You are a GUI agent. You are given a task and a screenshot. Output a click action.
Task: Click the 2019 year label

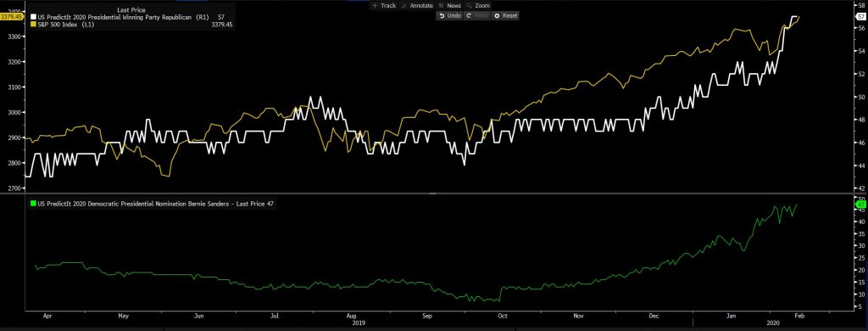(x=359, y=323)
